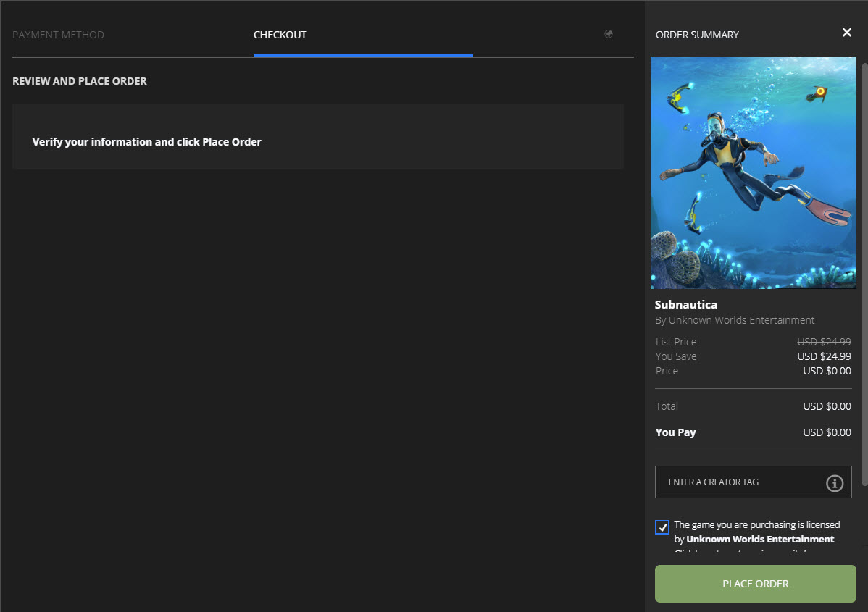Click the Order Summary heading
The height and width of the screenshot is (612, 868).
point(697,35)
